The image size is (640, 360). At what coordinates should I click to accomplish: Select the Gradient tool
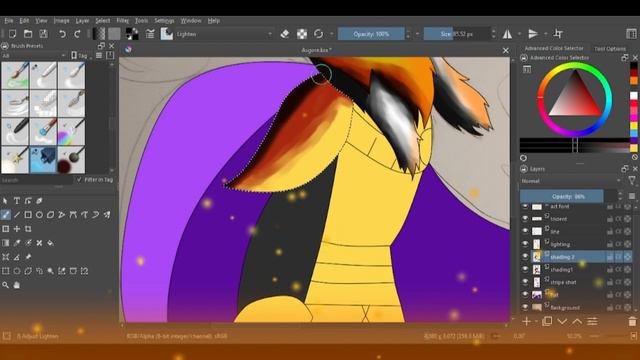(x=5, y=243)
